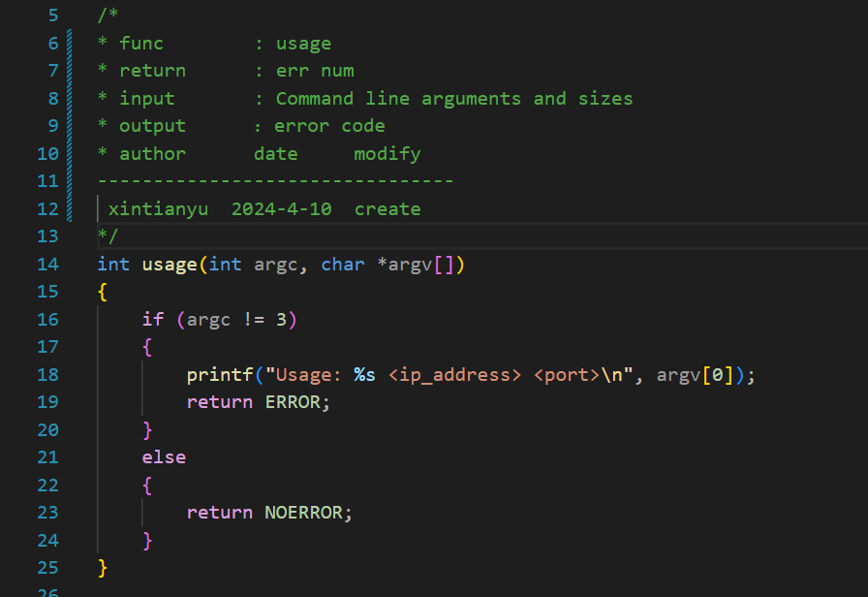Click the int return type of usage
Screen dimensions: 868x597
[113, 264]
